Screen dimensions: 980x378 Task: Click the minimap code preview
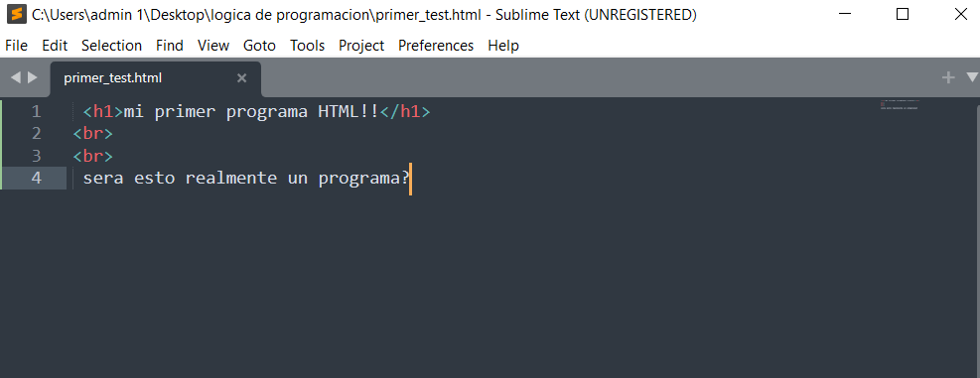coord(899,104)
